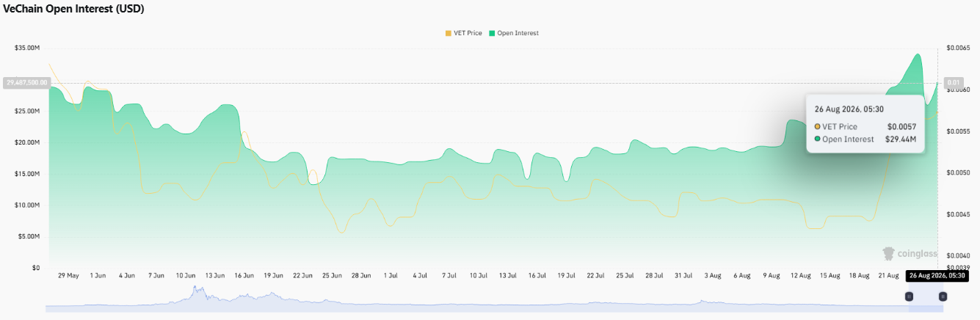This screenshot has height=320, width=980.
Task: Click the tooltip Open Interest $29.44M value
Action: coord(901,139)
